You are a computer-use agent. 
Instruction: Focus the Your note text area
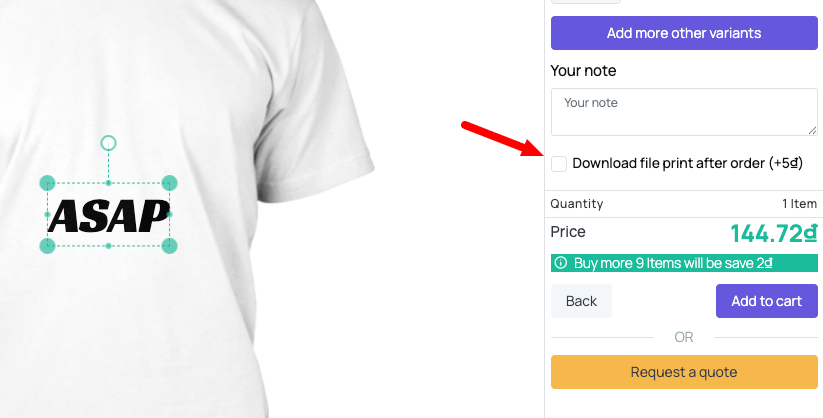coord(683,111)
